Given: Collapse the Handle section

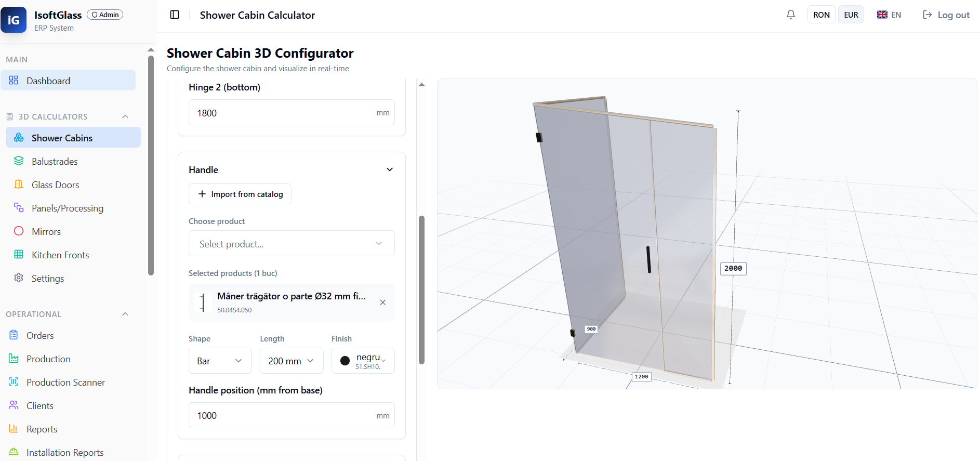Looking at the screenshot, I should point(390,169).
